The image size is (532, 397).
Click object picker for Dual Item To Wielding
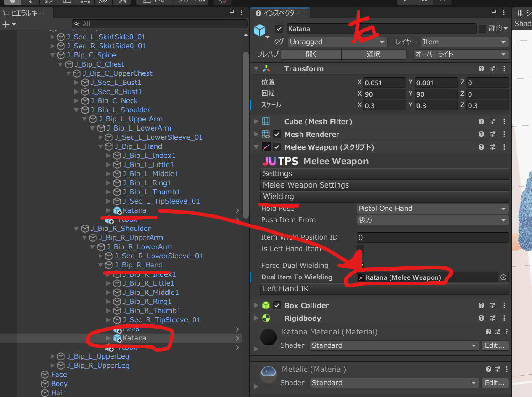pos(504,277)
